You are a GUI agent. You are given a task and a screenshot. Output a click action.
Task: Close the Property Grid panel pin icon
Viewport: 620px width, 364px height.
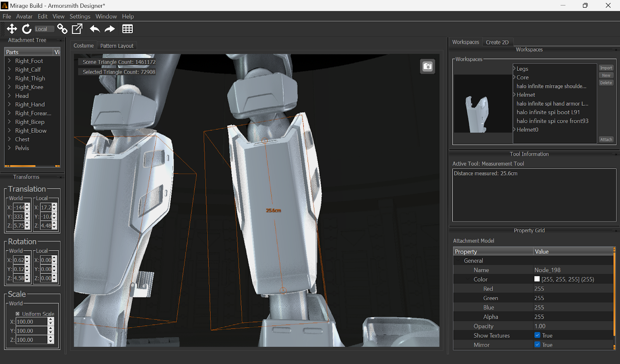(616, 231)
